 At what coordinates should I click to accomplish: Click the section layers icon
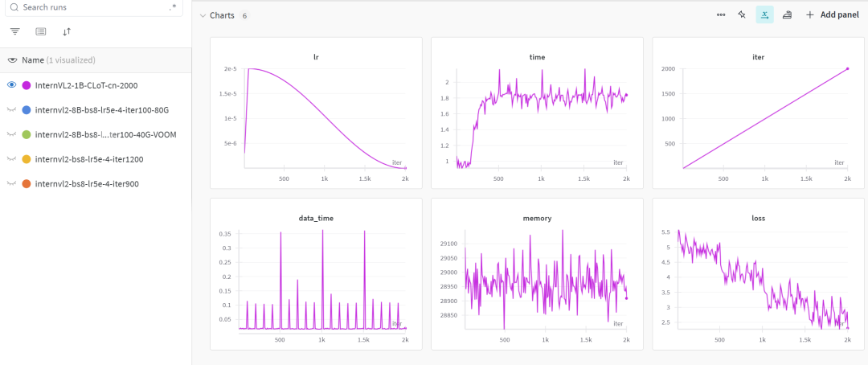(x=787, y=15)
